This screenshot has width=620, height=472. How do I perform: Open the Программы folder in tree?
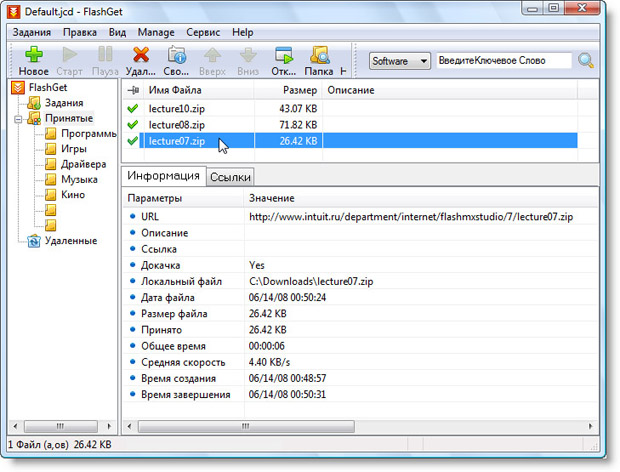pos(89,134)
